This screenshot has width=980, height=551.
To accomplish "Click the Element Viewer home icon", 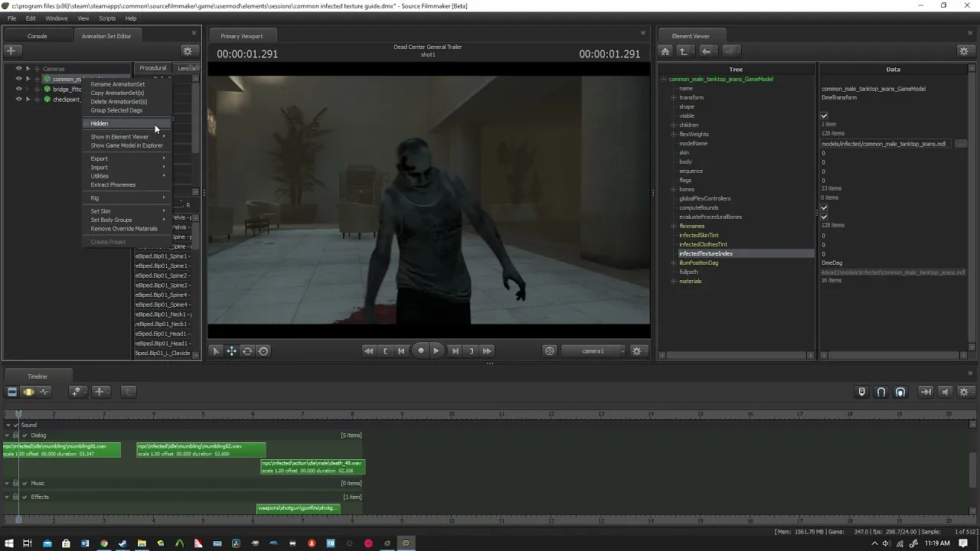I will point(665,51).
